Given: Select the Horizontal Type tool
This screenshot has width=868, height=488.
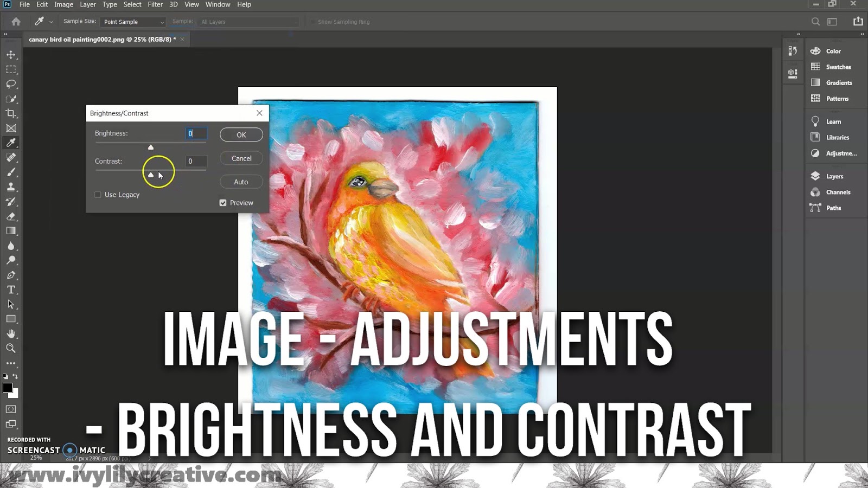Looking at the screenshot, I should [x=11, y=290].
